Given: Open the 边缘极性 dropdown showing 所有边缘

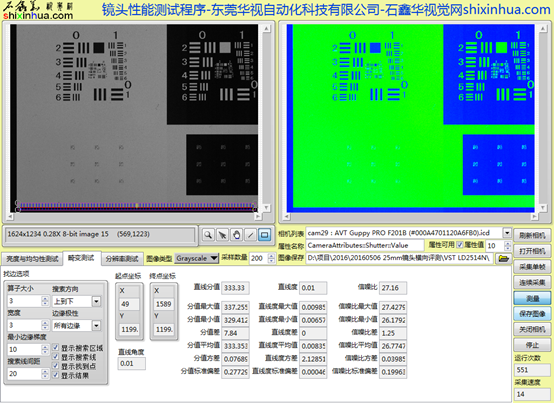Looking at the screenshot, I should [x=96, y=325].
